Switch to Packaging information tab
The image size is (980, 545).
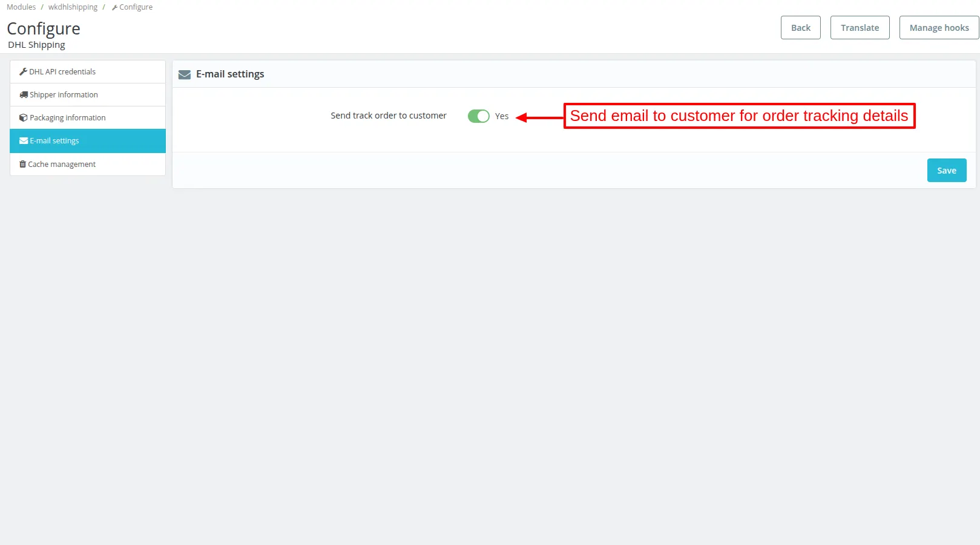pyautogui.click(x=88, y=117)
